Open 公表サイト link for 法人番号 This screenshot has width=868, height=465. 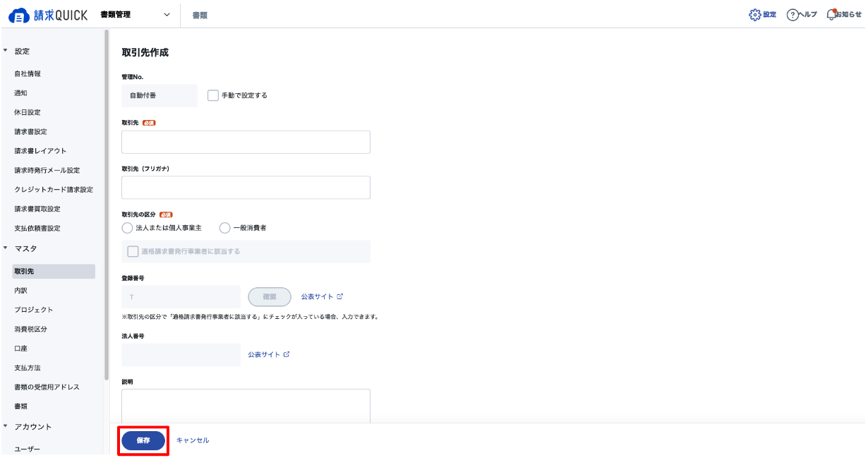[264, 354]
